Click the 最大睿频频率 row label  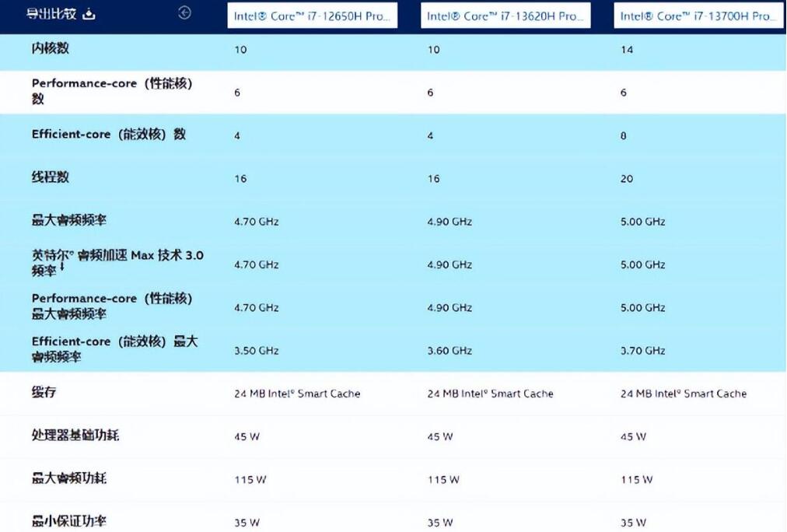pos(62,220)
